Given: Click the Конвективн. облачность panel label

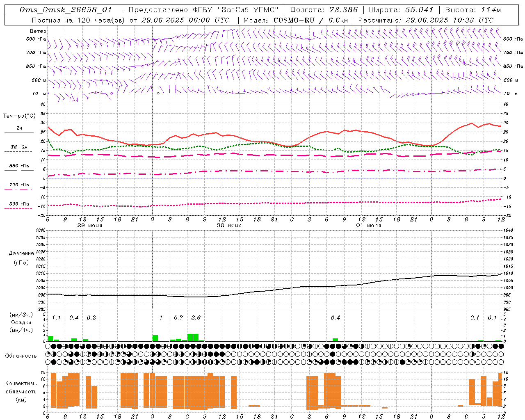Looking at the screenshot, I should (21, 391).
